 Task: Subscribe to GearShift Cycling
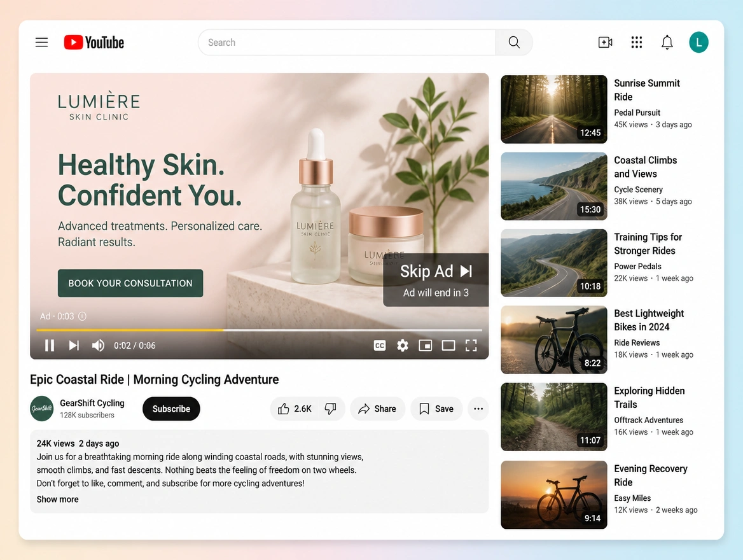pyautogui.click(x=171, y=409)
